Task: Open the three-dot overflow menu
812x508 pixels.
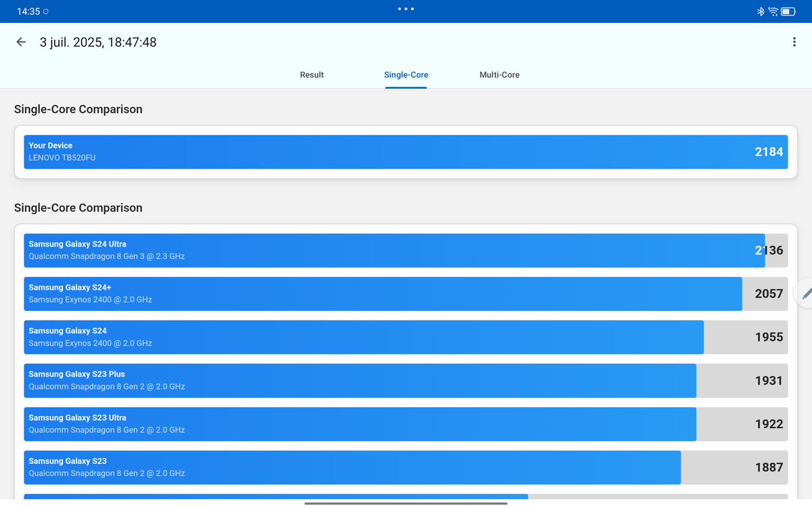Action: click(794, 42)
